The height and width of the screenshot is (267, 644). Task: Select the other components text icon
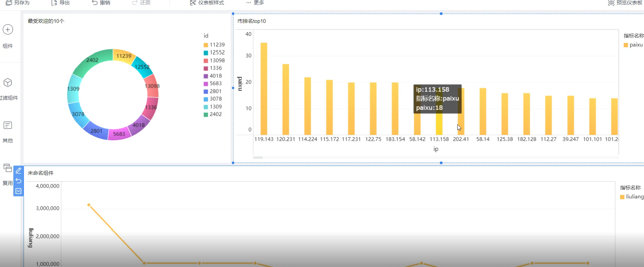[x=8, y=125]
